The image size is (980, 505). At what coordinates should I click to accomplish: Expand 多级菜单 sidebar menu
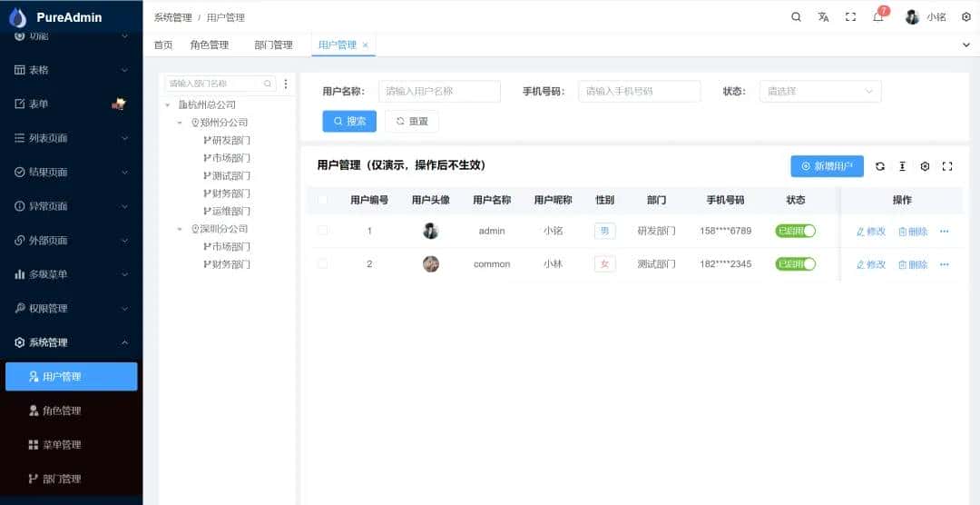coord(72,274)
